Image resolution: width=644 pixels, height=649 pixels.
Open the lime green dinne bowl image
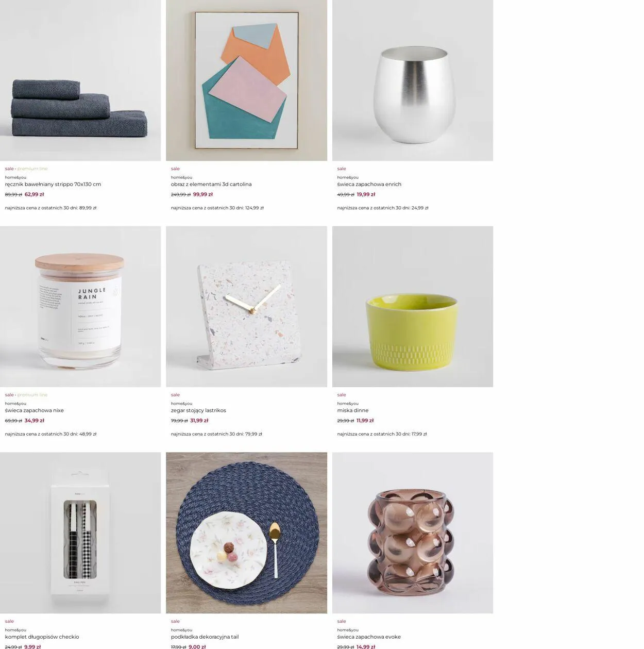coord(413,307)
